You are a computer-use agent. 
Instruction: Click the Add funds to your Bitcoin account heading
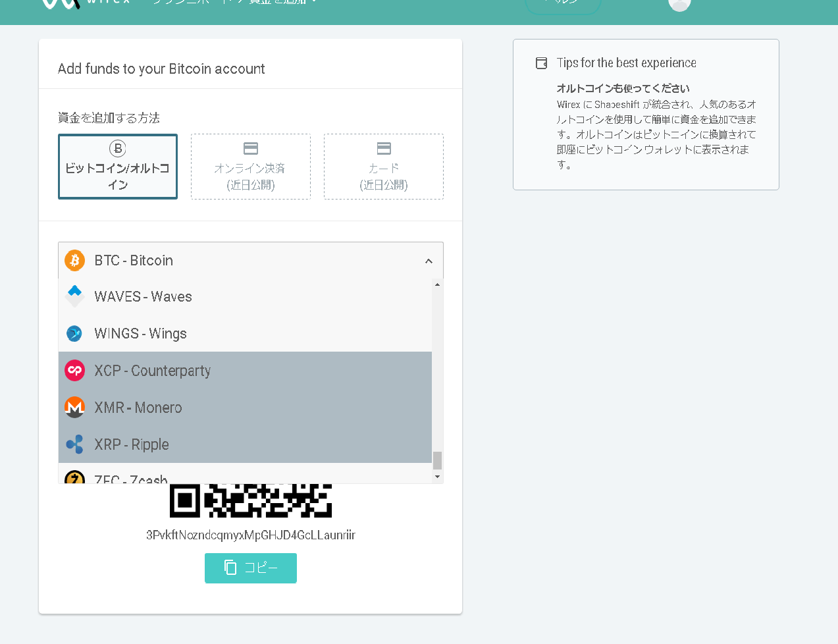[x=161, y=69]
